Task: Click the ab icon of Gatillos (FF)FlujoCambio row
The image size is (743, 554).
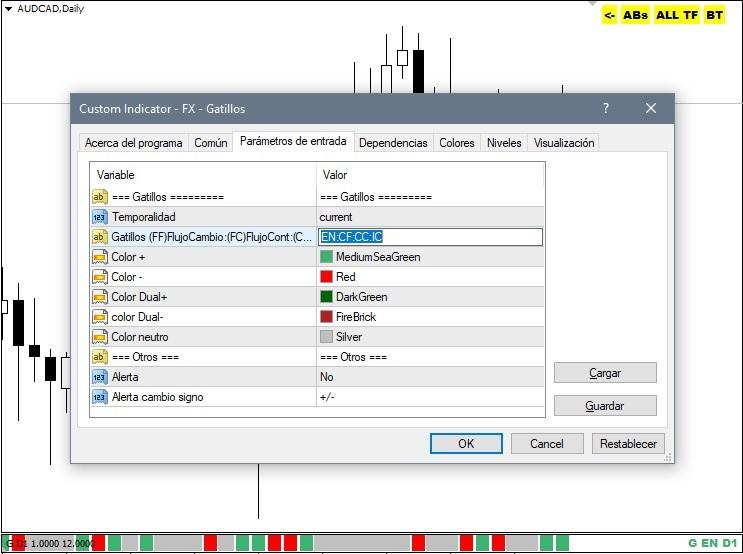Action: (x=99, y=237)
